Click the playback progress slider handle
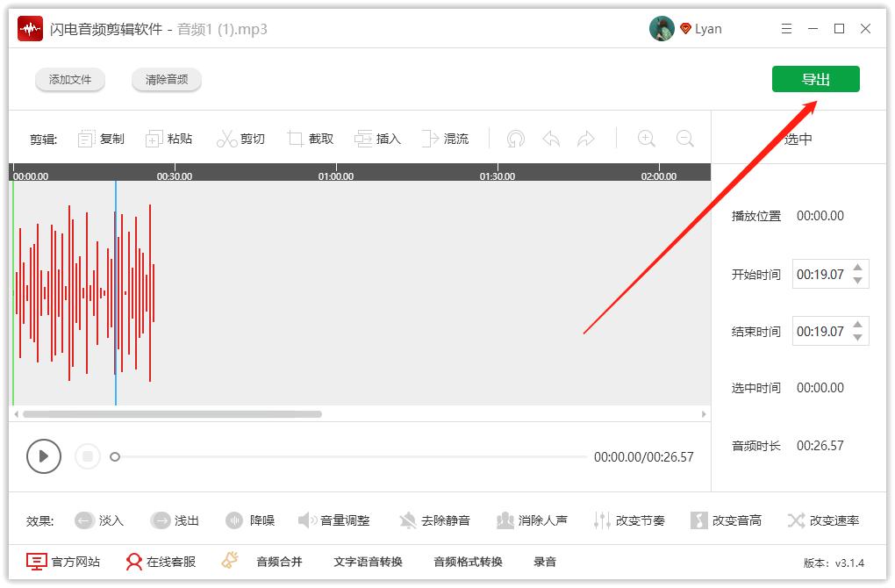Screen dimensions: 895x588 [x=115, y=456]
